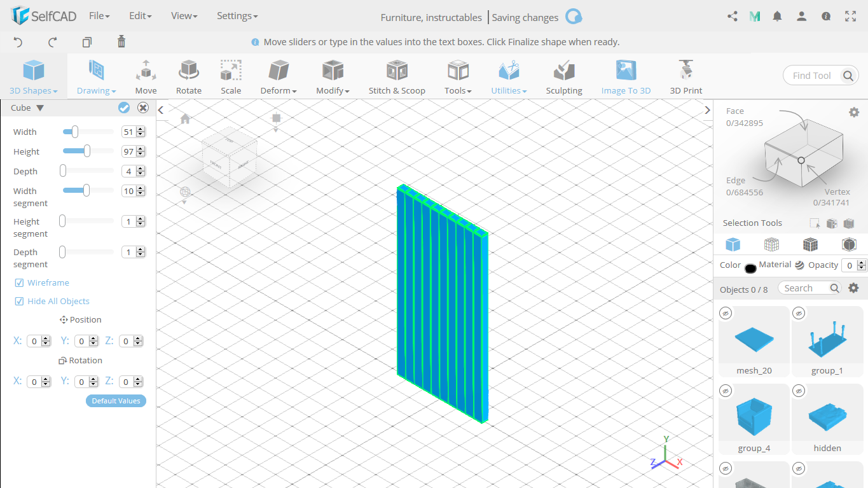Select the wireframe cube view mode icon
This screenshot has height=488, width=868.
(771, 244)
